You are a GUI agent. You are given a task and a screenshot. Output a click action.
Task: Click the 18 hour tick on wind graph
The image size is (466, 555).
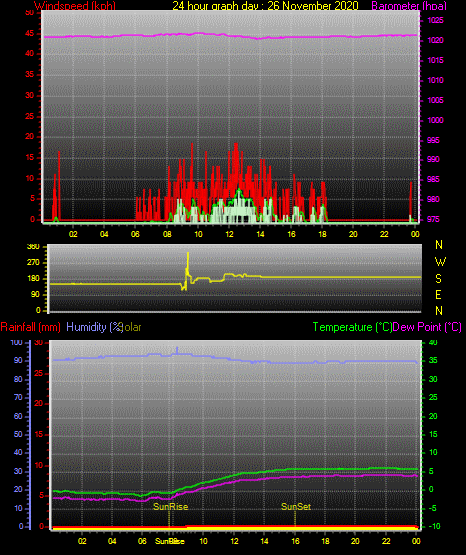point(322,234)
